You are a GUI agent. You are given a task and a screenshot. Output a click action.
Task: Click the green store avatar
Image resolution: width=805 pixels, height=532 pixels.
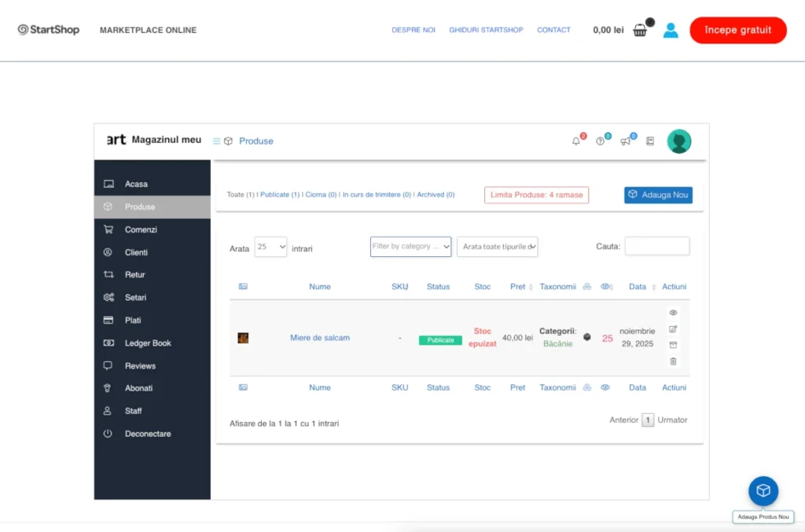point(678,141)
